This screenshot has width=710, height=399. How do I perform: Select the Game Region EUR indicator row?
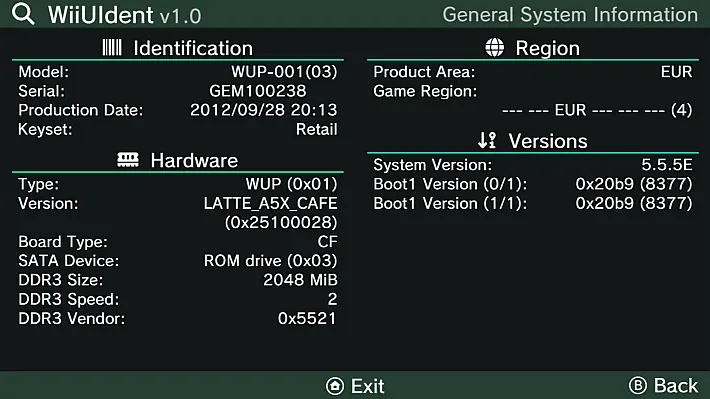(597, 110)
